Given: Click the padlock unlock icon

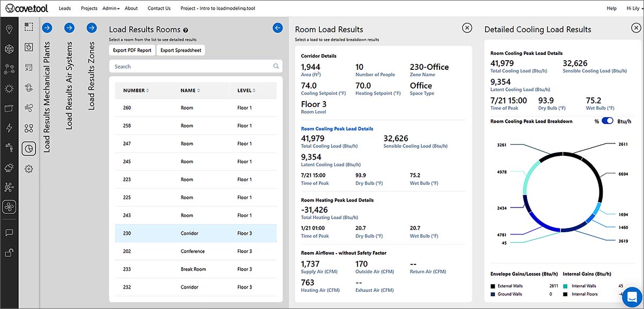Looking at the screenshot, I should [x=9, y=252].
